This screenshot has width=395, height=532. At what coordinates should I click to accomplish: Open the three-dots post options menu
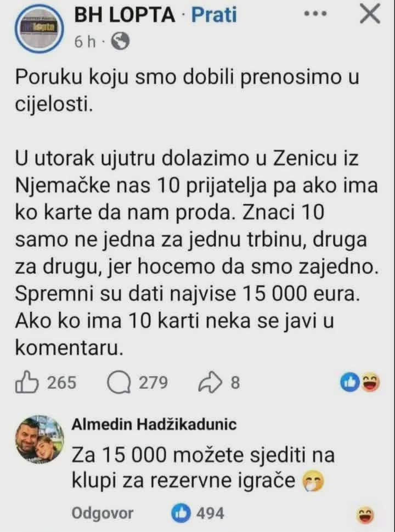pos(315,14)
